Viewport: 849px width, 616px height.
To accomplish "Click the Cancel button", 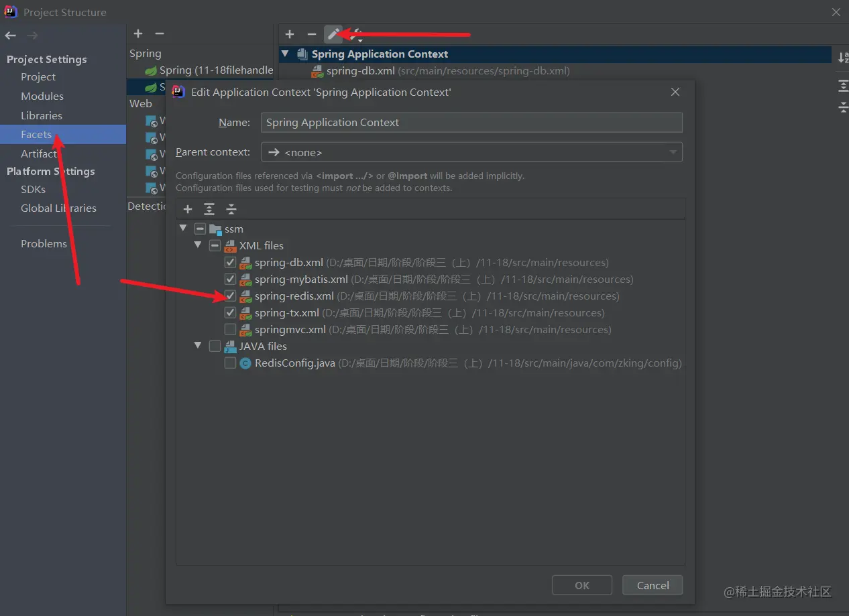I will 653,585.
